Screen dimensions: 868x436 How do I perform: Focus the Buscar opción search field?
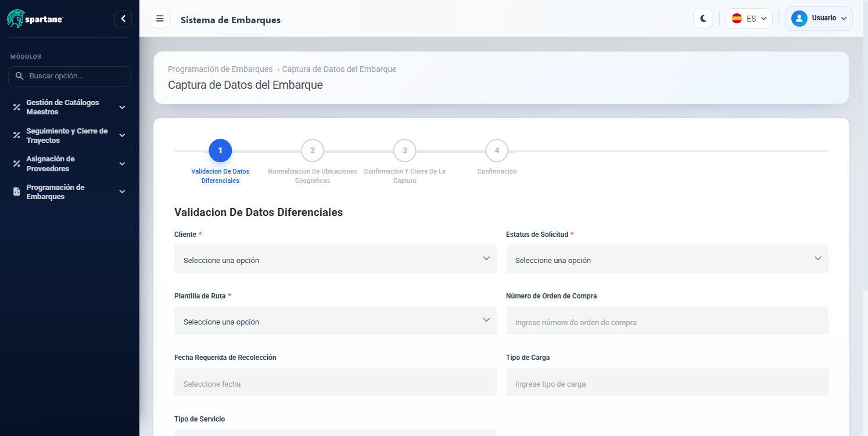70,76
